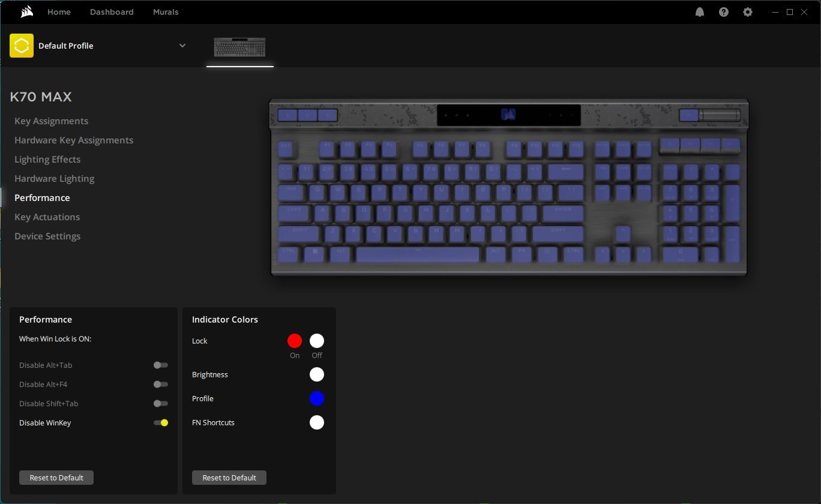This screenshot has width=821, height=504.
Task: Select the ESC key on the keyboard image
Action: click(x=286, y=149)
